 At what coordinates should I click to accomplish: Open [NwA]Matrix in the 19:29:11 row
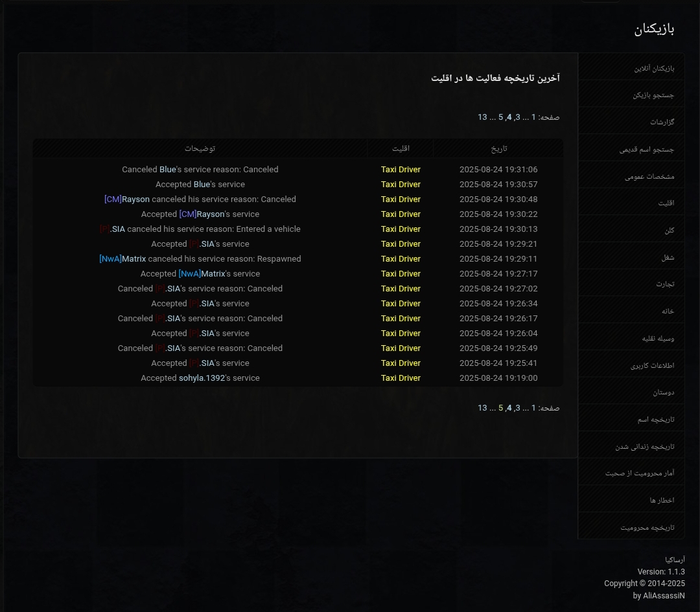(x=122, y=258)
